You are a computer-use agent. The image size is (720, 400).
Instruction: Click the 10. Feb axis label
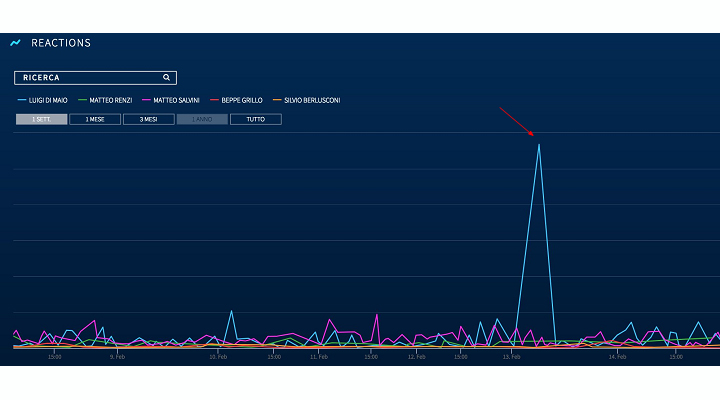tap(218, 356)
